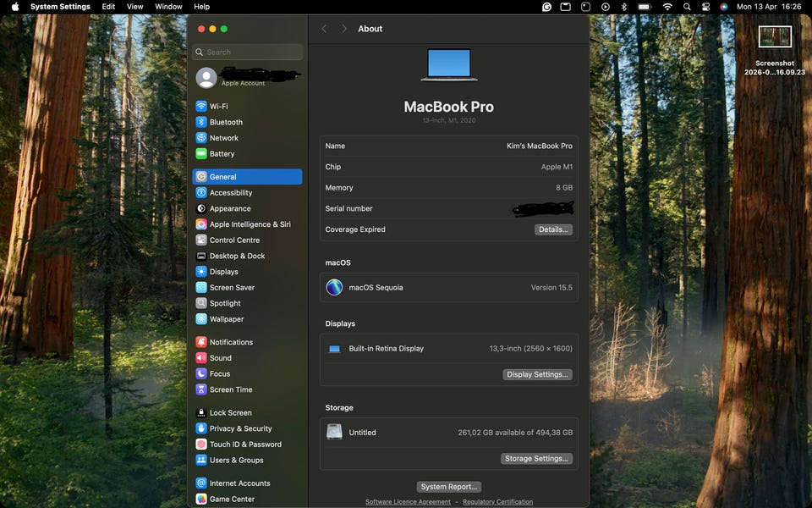This screenshot has width=812, height=508.
Task: Open Battery settings pane
Action: (x=247, y=153)
